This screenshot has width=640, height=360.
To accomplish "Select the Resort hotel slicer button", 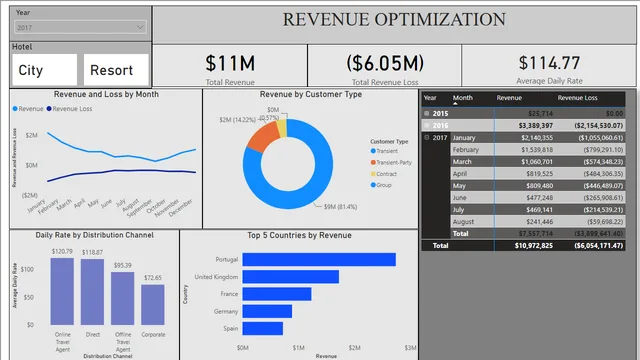I will pos(116,70).
